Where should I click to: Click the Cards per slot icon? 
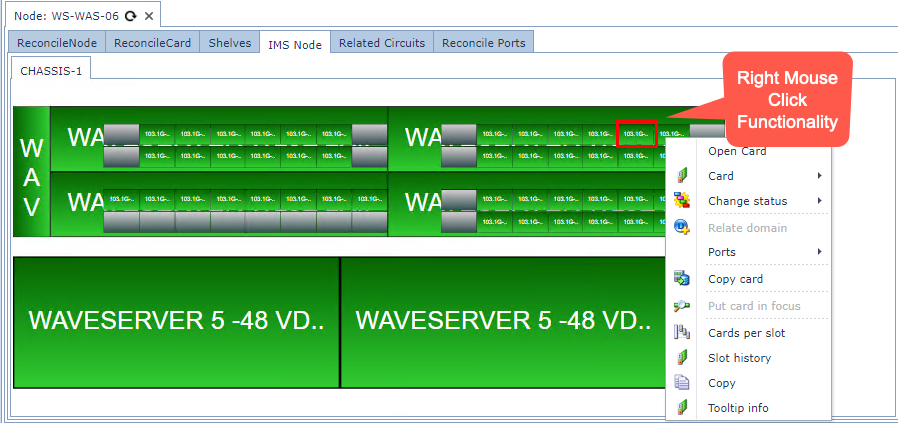coord(682,332)
